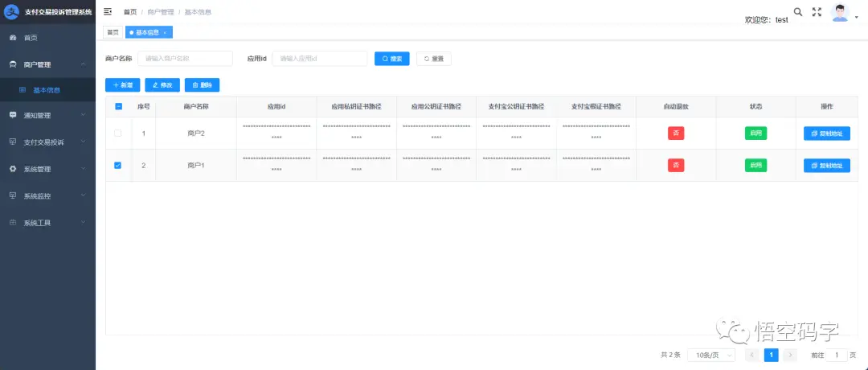
Task: Click the 应用公钥证书路径 column header
Action: tap(436, 106)
